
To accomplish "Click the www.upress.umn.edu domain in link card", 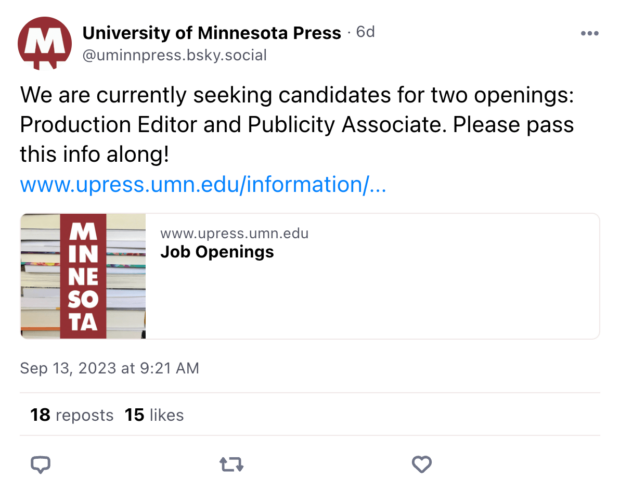I will point(234,234).
